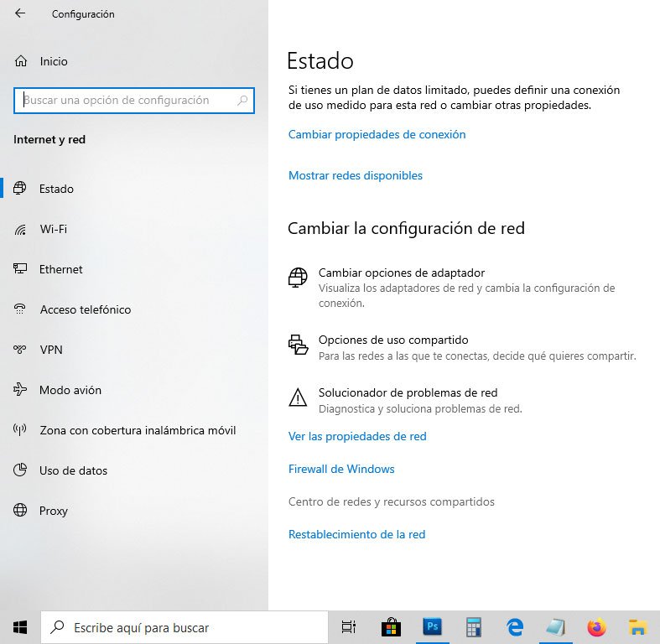Open Centro de redes y recursos compartidos
The height and width of the screenshot is (644, 660).
click(392, 501)
